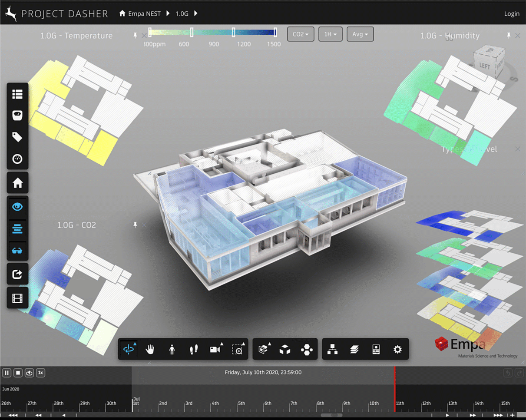Click the Login button
Image resolution: width=526 pixels, height=420 pixels.
click(x=512, y=13)
